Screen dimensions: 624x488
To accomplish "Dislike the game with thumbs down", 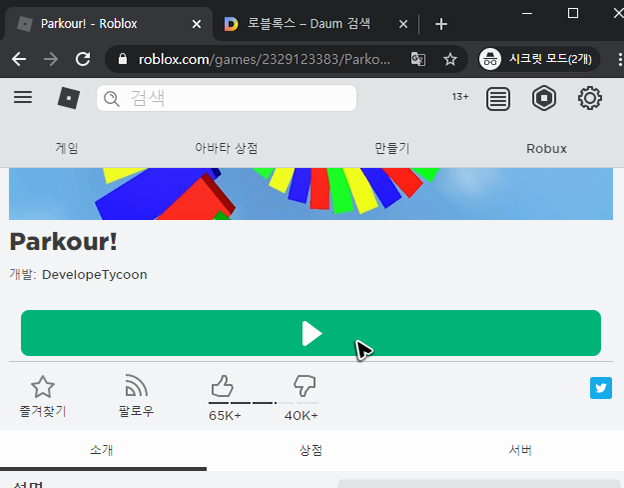I will tap(304, 386).
